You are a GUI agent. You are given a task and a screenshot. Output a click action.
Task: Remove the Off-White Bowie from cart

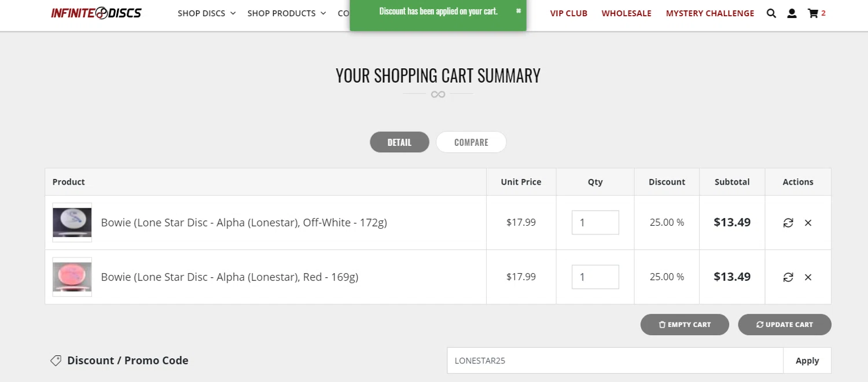click(x=808, y=223)
